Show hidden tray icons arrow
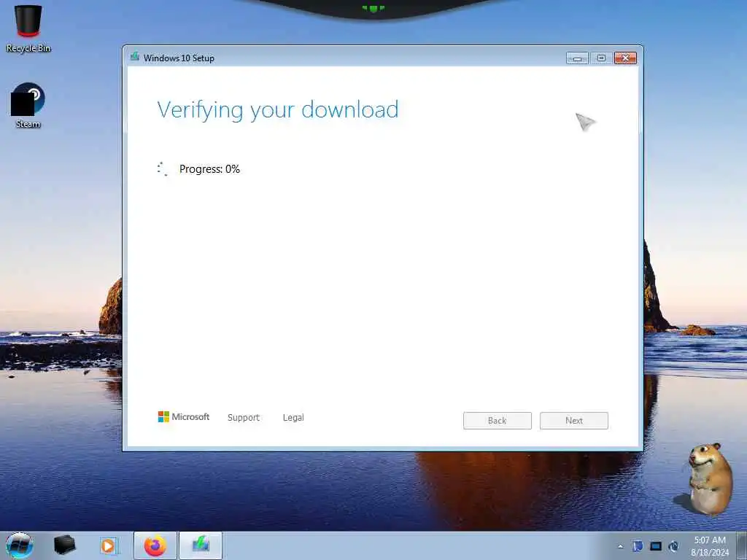This screenshot has height=560, width=747. click(620, 546)
